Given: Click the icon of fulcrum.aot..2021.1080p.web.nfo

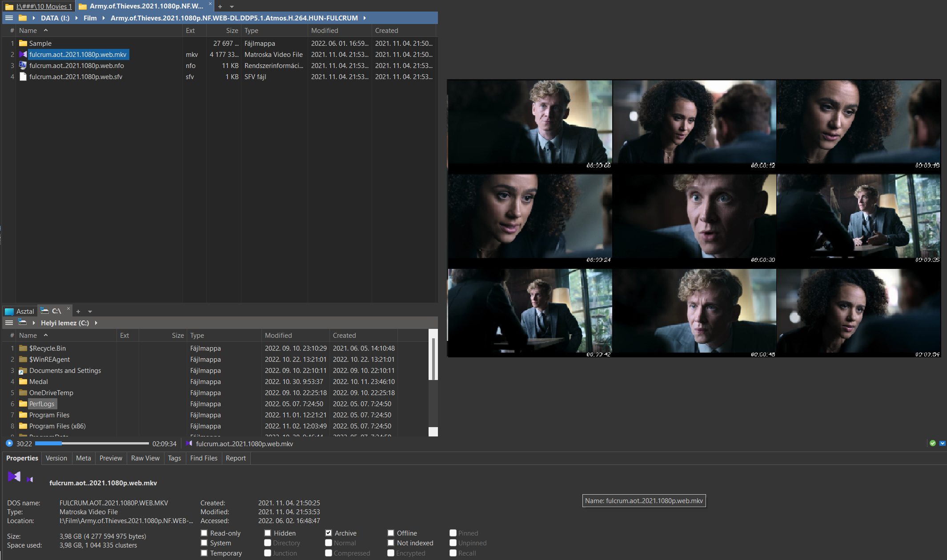Looking at the screenshot, I should 23,66.
